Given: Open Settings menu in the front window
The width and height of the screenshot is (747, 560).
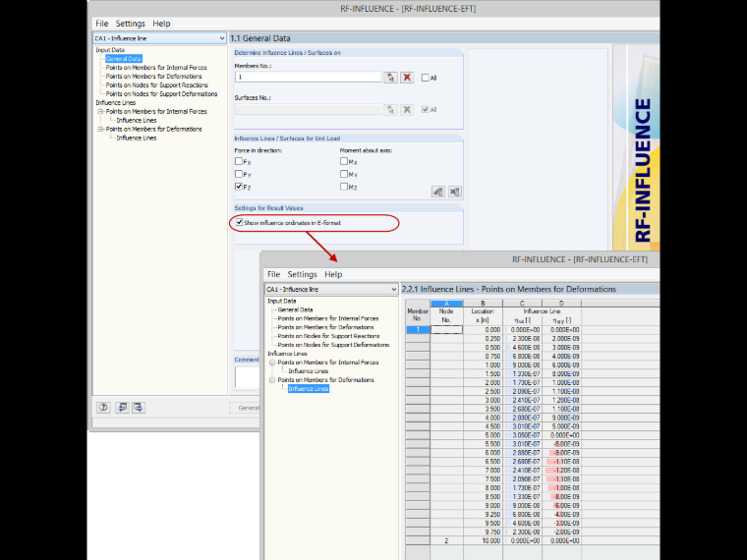Looking at the screenshot, I should click(302, 274).
